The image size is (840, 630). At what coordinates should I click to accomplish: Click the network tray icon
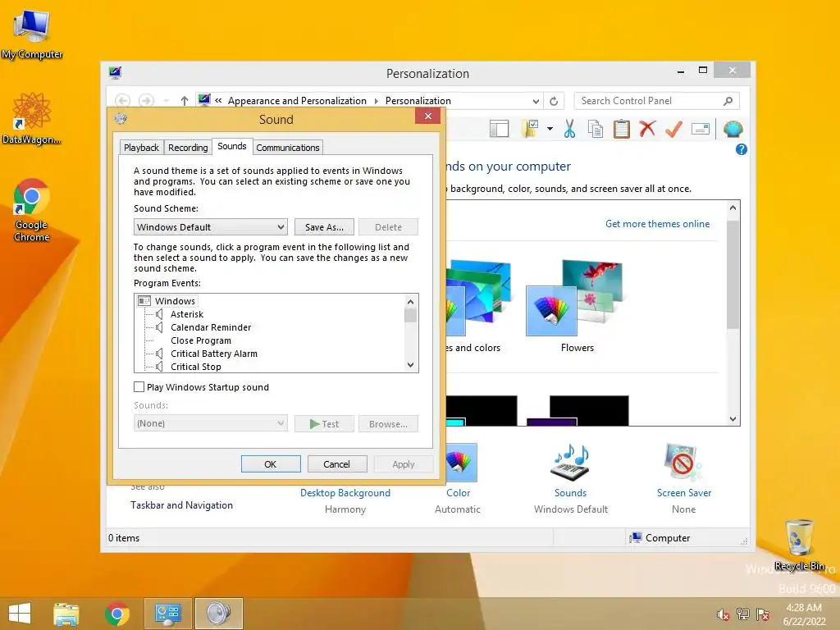[x=743, y=614]
